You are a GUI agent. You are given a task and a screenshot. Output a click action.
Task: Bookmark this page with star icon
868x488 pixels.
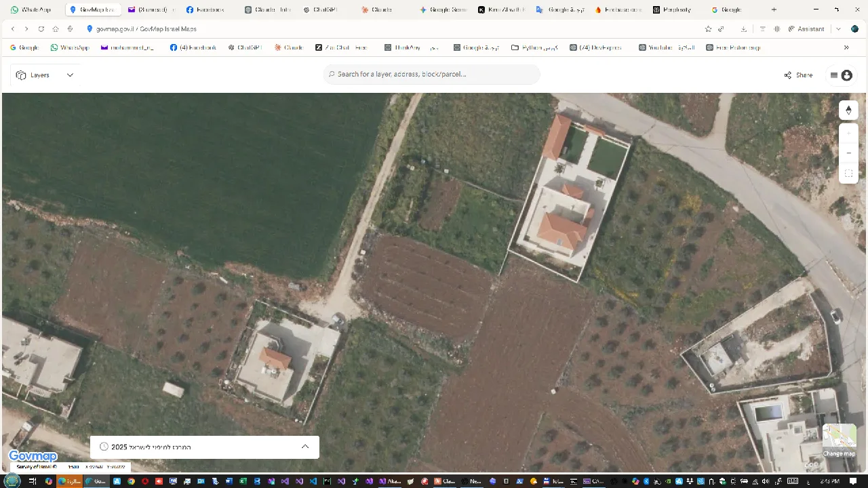click(x=708, y=29)
